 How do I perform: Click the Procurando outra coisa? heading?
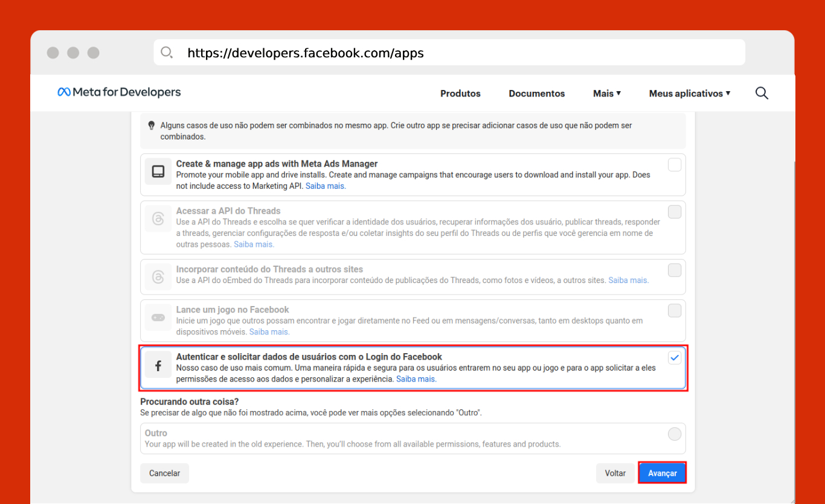[190, 401]
